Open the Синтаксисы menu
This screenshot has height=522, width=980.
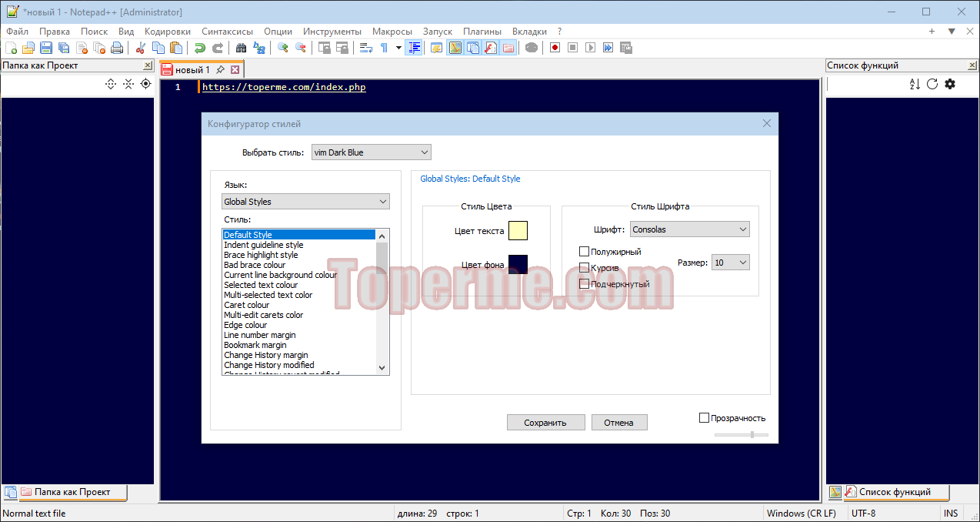(x=227, y=32)
